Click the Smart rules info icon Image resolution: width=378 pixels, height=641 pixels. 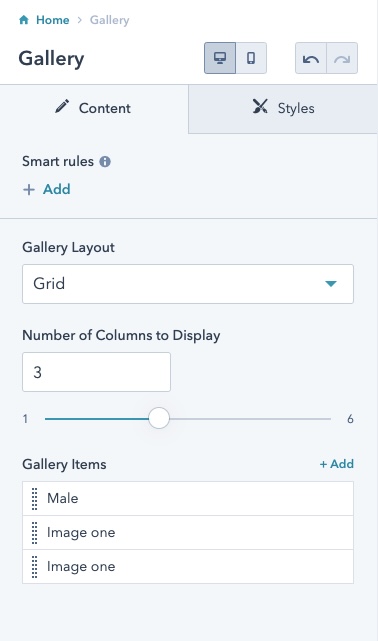[x=105, y=162]
